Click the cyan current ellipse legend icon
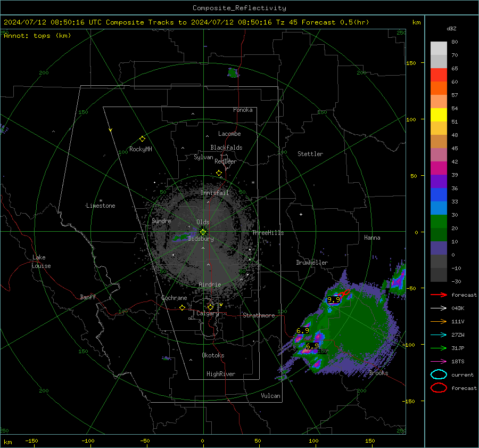 pos(439,374)
